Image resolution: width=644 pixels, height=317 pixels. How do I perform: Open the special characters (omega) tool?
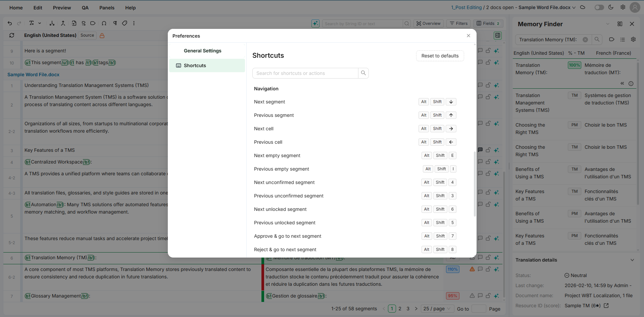(104, 23)
